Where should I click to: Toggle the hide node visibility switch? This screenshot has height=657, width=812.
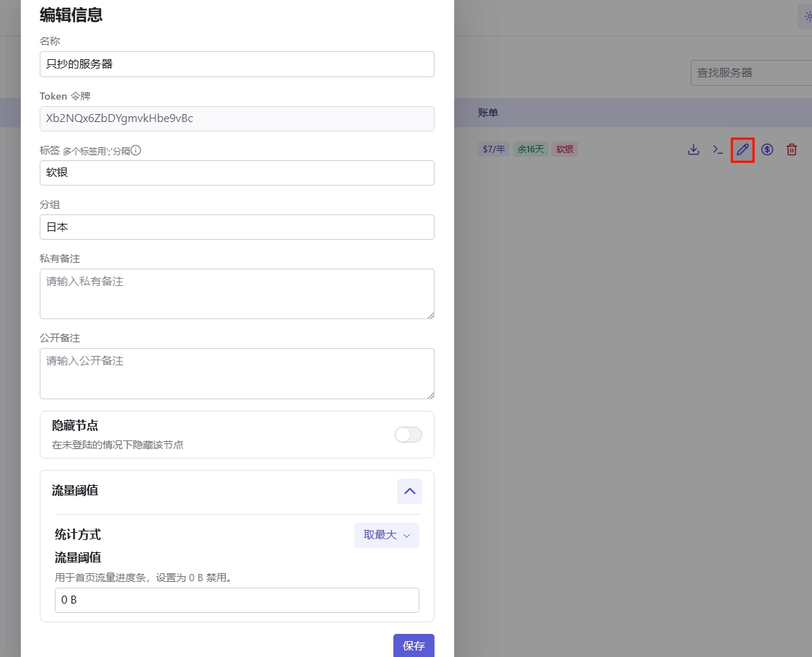coord(408,435)
